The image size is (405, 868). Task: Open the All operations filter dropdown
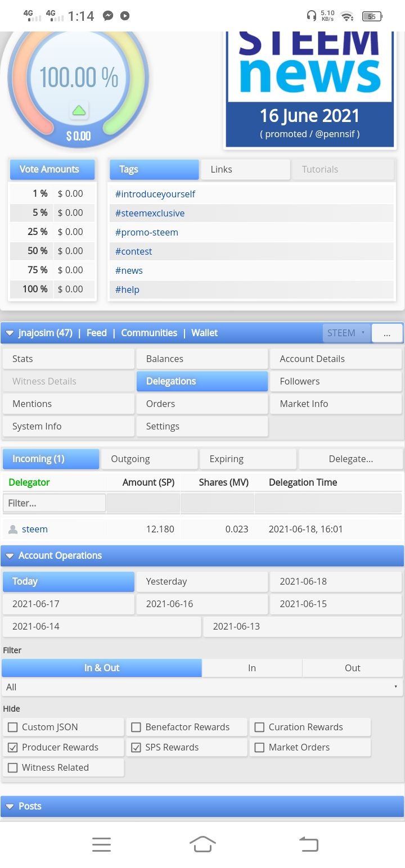(202, 687)
